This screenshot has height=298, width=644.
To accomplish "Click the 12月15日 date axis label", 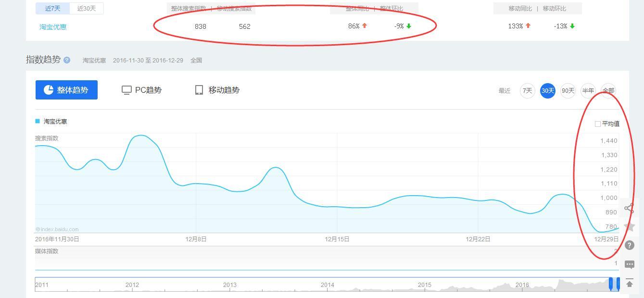I will 337,239.
